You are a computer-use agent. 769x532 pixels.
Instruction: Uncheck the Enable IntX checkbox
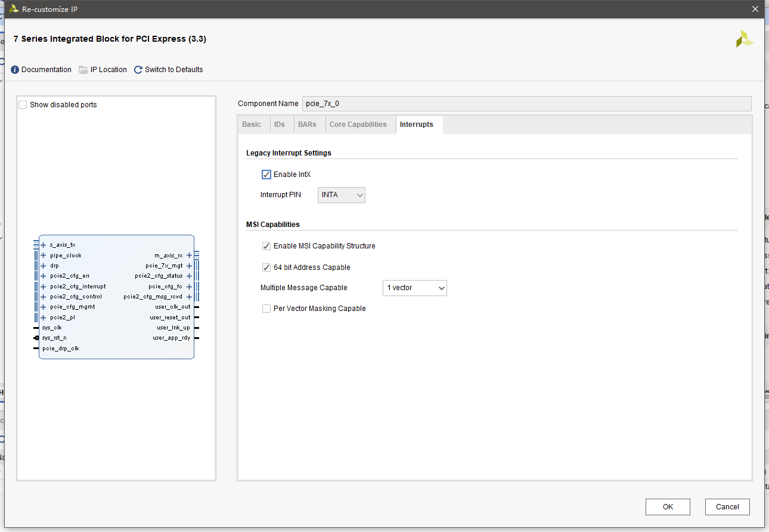pyautogui.click(x=266, y=175)
